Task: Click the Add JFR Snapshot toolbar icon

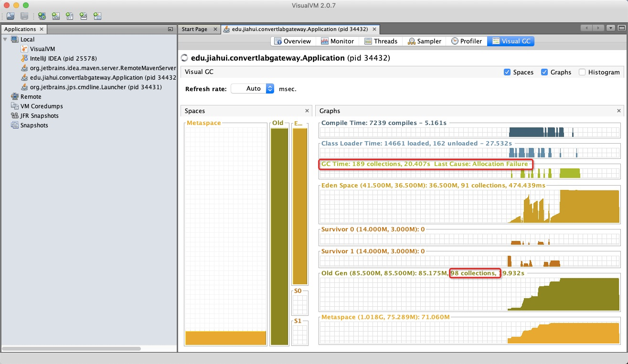Action: (x=84, y=16)
